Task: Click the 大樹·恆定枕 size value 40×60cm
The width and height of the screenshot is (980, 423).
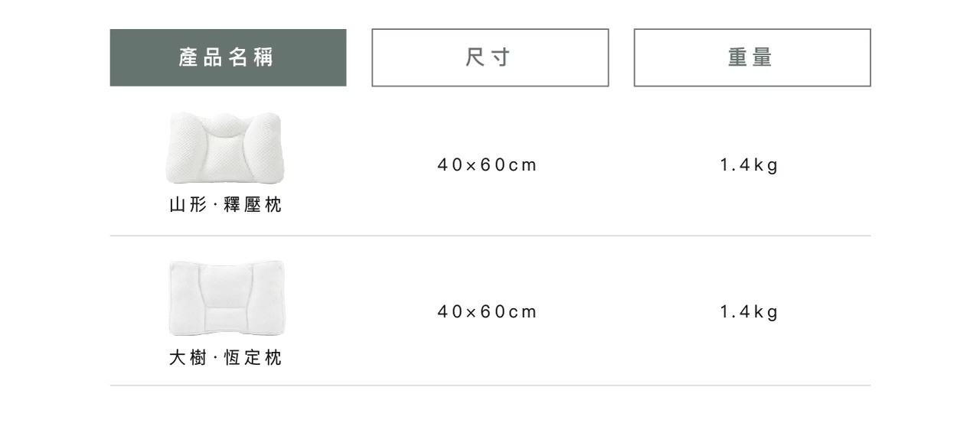Action: click(x=487, y=312)
